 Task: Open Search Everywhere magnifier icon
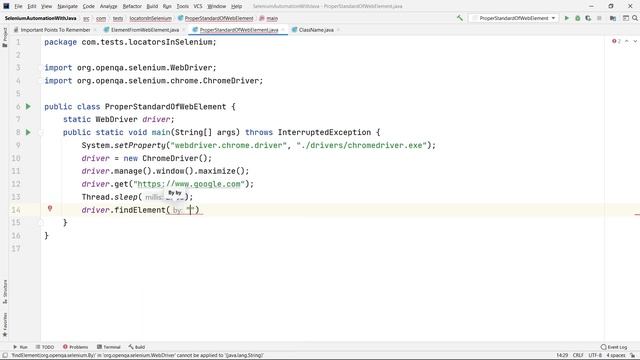635,18
